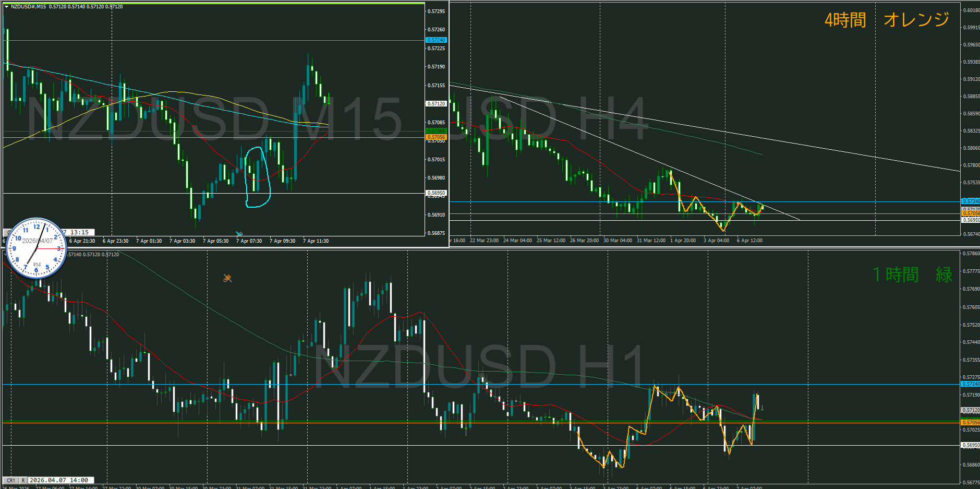The height and width of the screenshot is (489, 980).
Task: Click the 0.56950 price label on M15 axis
Action: click(x=436, y=193)
